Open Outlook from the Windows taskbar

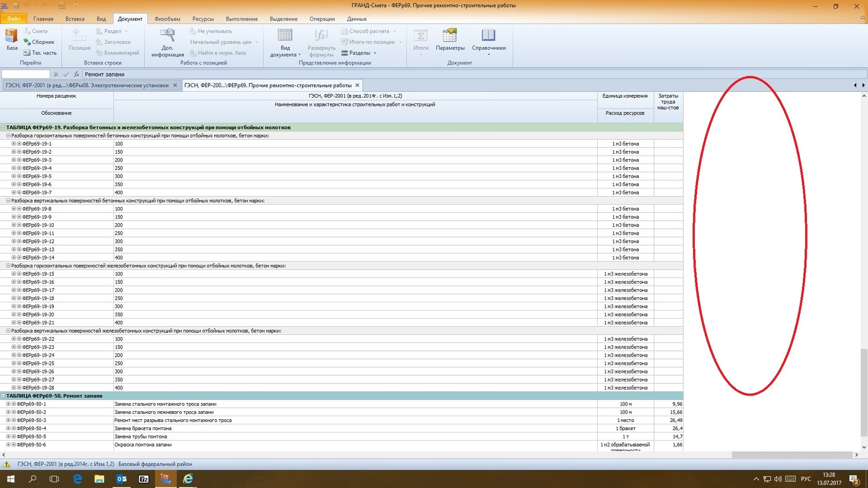click(122, 479)
